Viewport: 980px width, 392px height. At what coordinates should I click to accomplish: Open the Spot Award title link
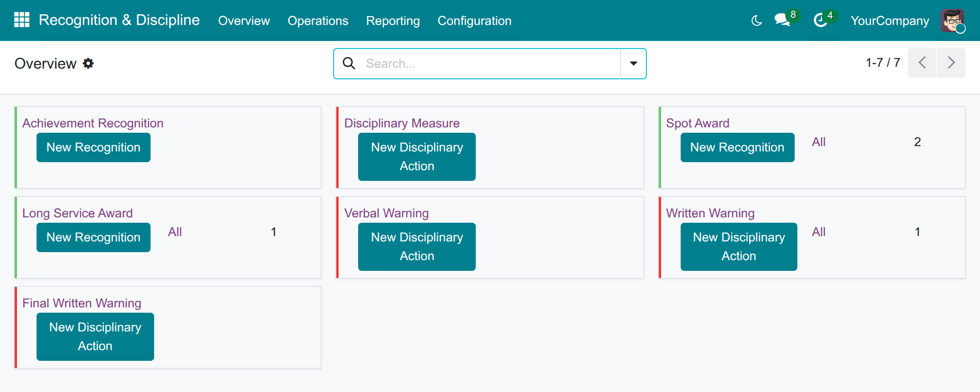(x=698, y=123)
